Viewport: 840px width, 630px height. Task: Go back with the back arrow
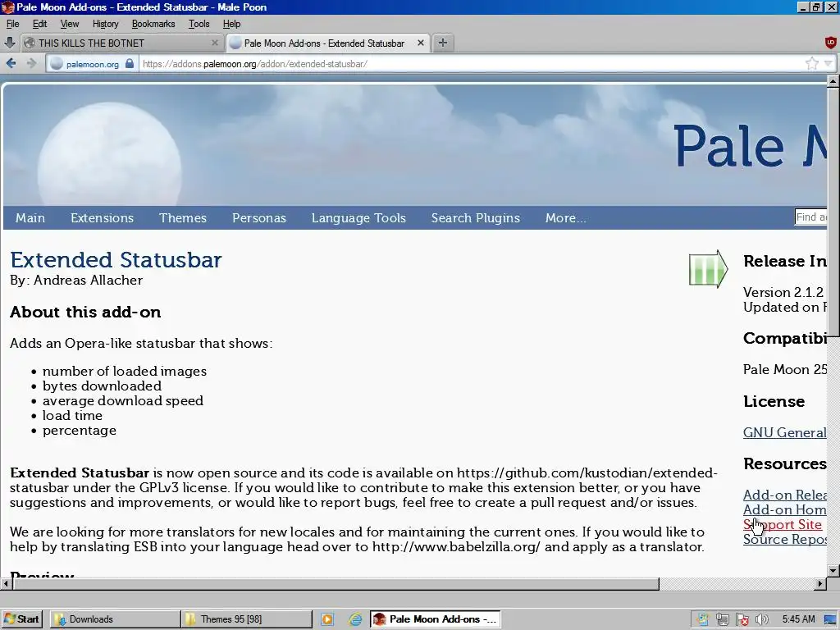11,64
